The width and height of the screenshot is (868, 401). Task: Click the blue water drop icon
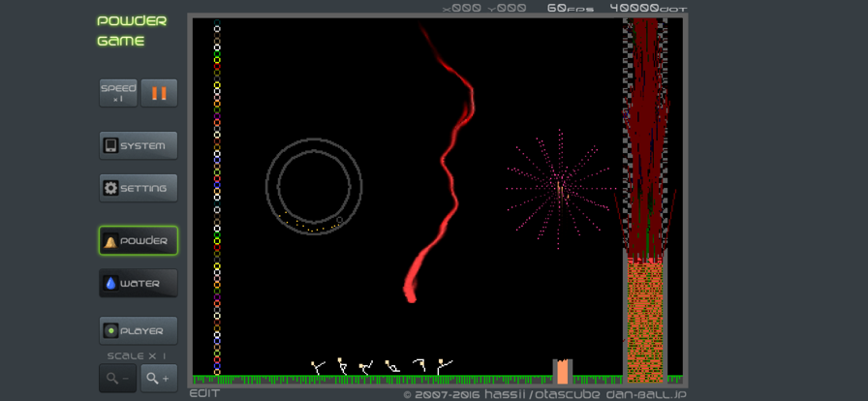point(110,284)
